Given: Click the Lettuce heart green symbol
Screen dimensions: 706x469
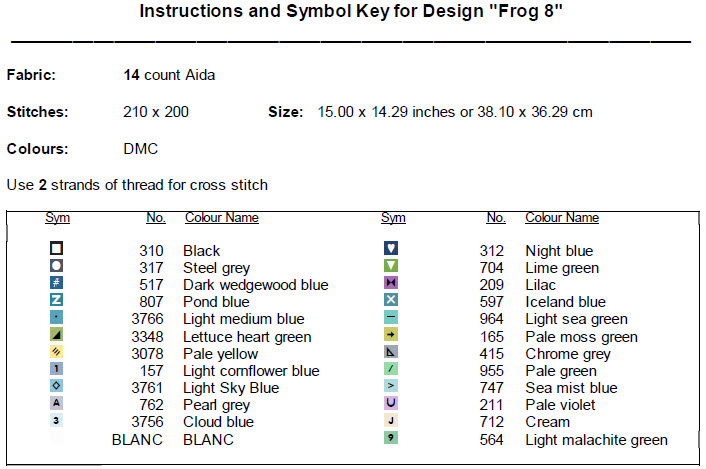Looking at the screenshot, I should coord(57,335).
